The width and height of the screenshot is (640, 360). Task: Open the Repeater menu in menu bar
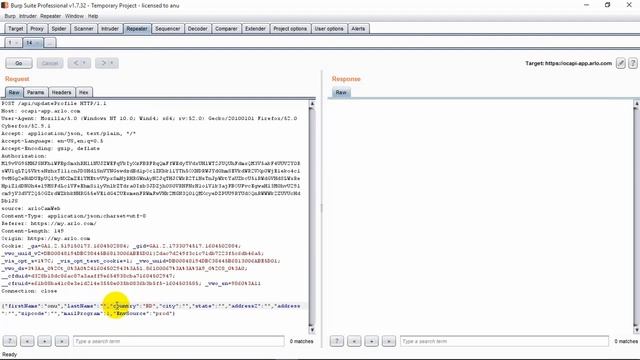[x=51, y=16]
